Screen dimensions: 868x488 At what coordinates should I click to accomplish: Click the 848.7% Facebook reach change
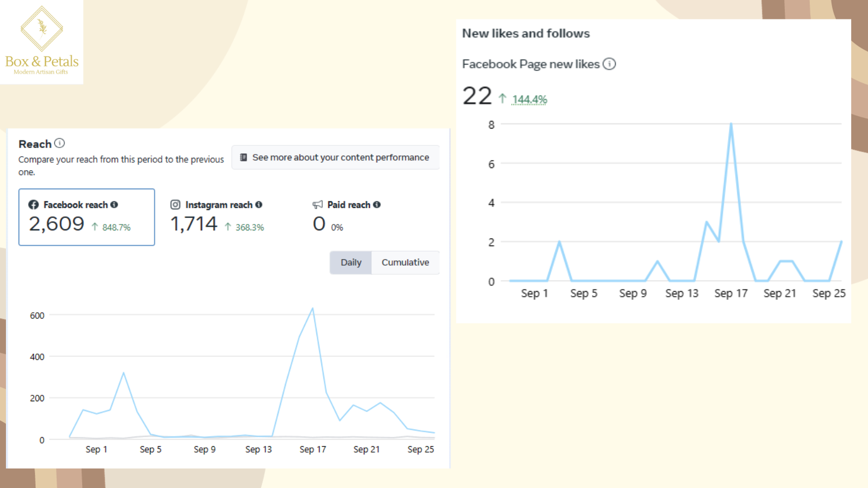click(116, 227)
